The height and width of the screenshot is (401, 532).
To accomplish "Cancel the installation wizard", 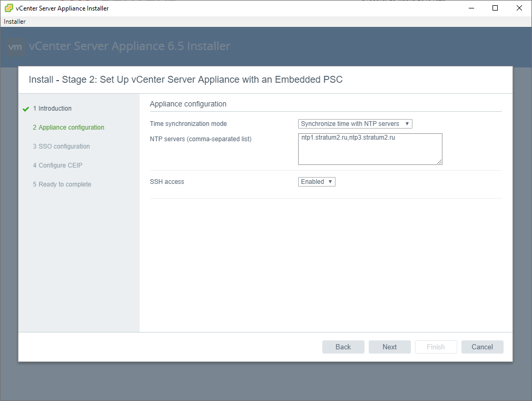I will pos(482,347).
